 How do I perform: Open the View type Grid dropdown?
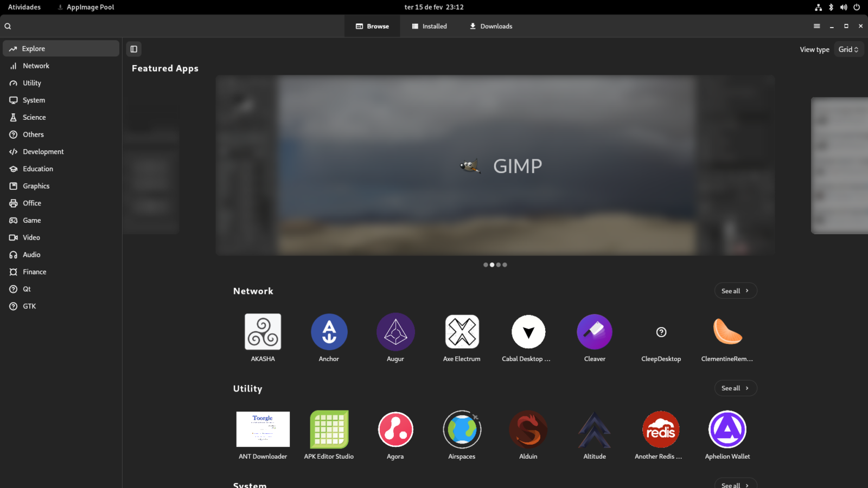coord(848,49)
